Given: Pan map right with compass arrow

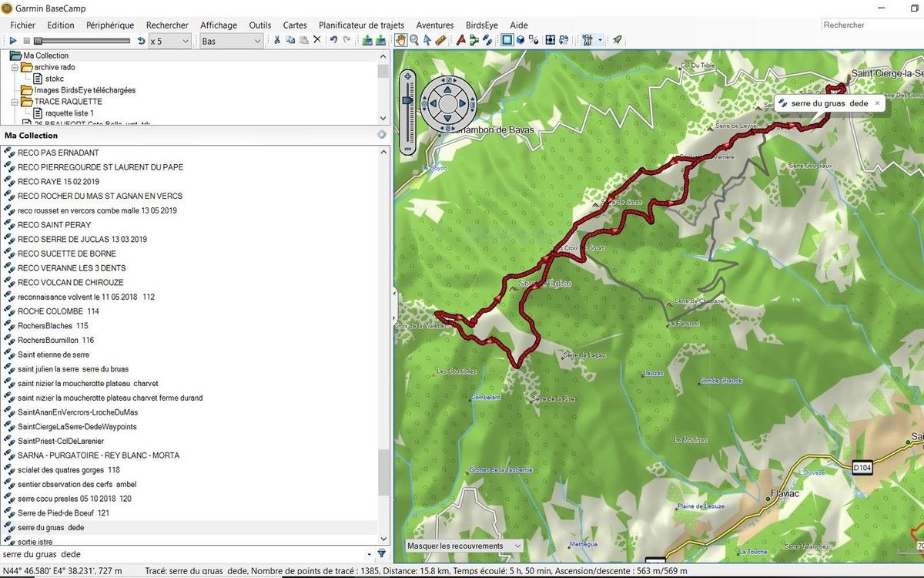Looking at the screenshot, I should (x=464, y=102).
